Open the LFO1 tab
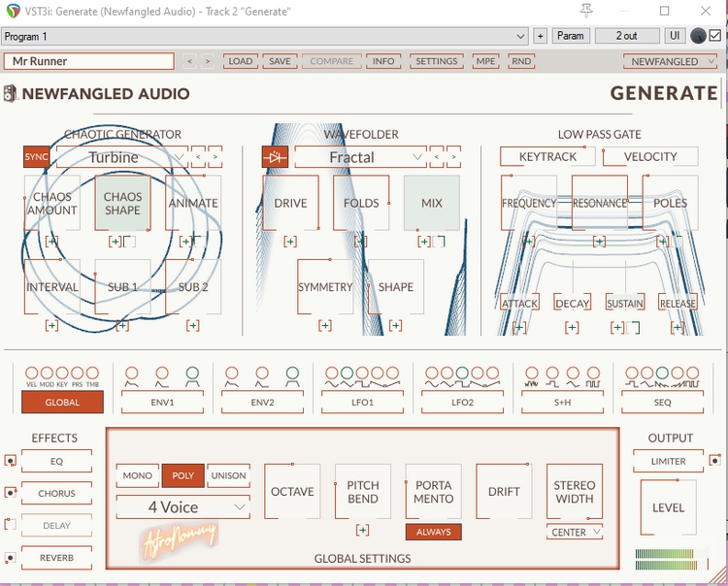Image resolution: width=728 pixels, height=586 pixels. coord(362,403)
